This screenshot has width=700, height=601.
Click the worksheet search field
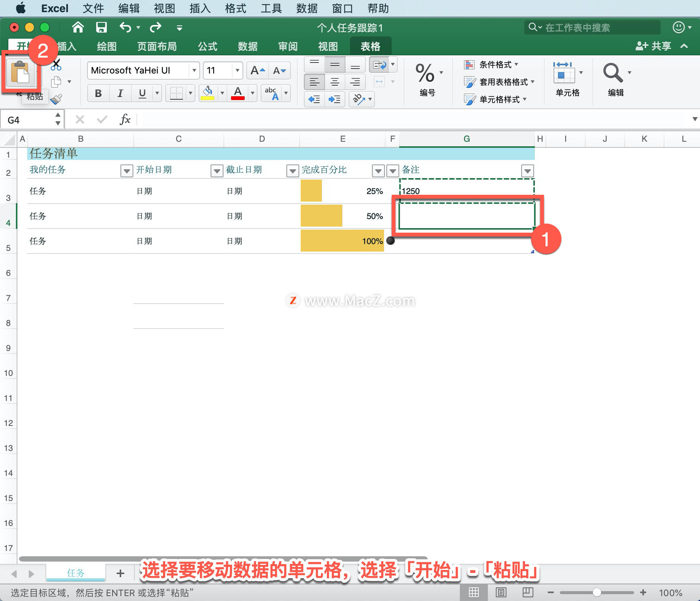click(x=592, y=27)
